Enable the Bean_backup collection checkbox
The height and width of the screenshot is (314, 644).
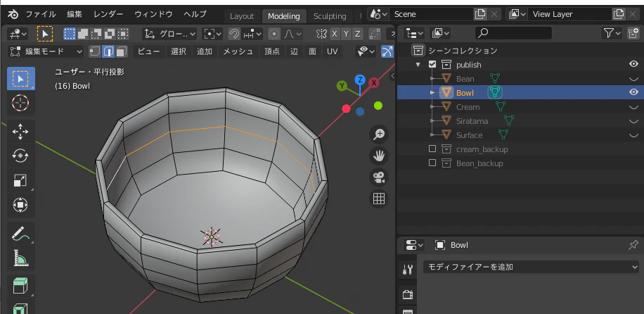coord(432,163)
